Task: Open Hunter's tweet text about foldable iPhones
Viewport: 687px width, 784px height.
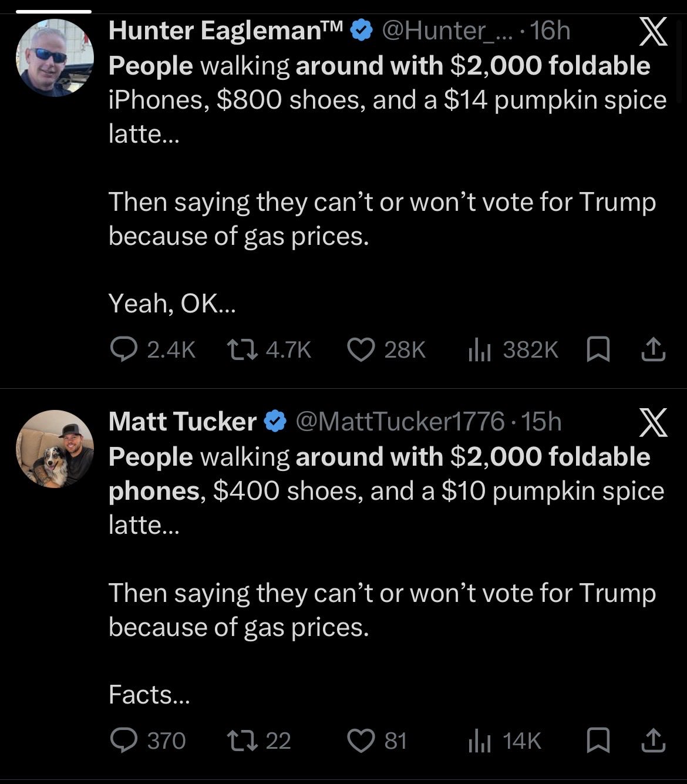Action: point(388,184)
